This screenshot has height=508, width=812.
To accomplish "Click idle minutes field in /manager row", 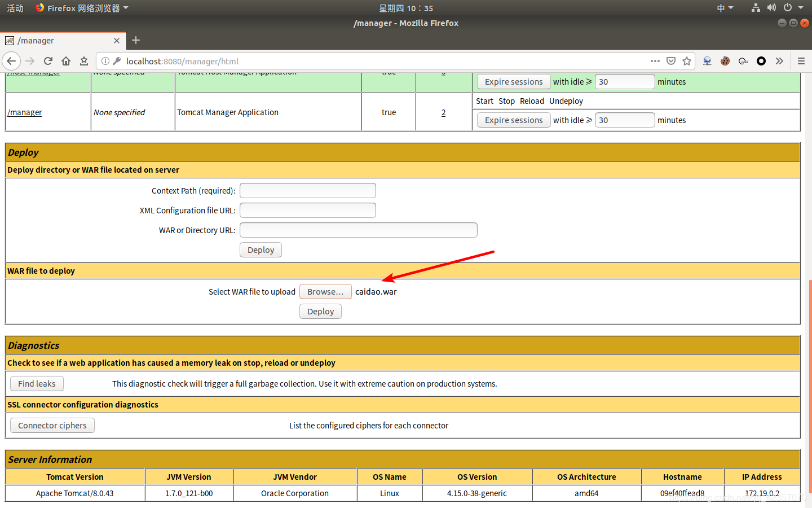I will point(625,120).
